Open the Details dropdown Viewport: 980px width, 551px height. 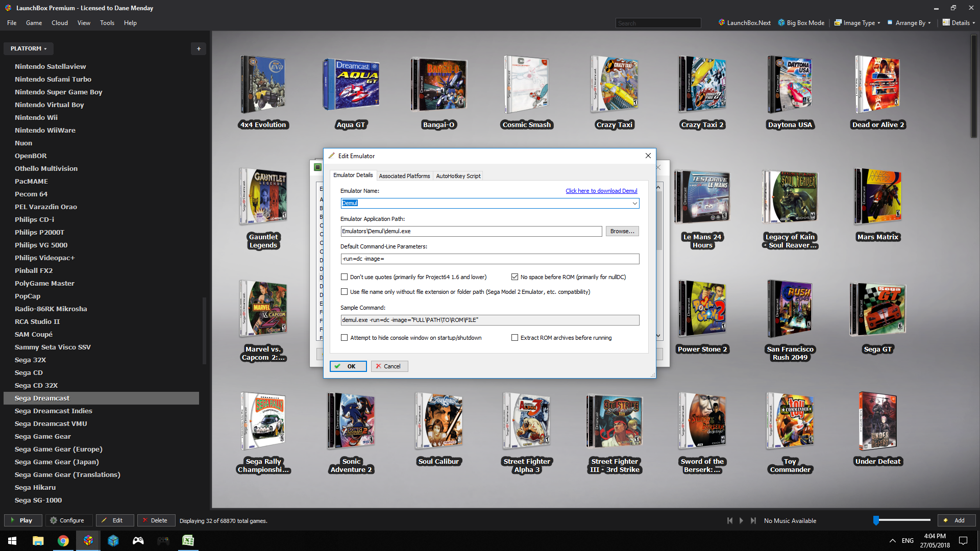tap(959, 23)
